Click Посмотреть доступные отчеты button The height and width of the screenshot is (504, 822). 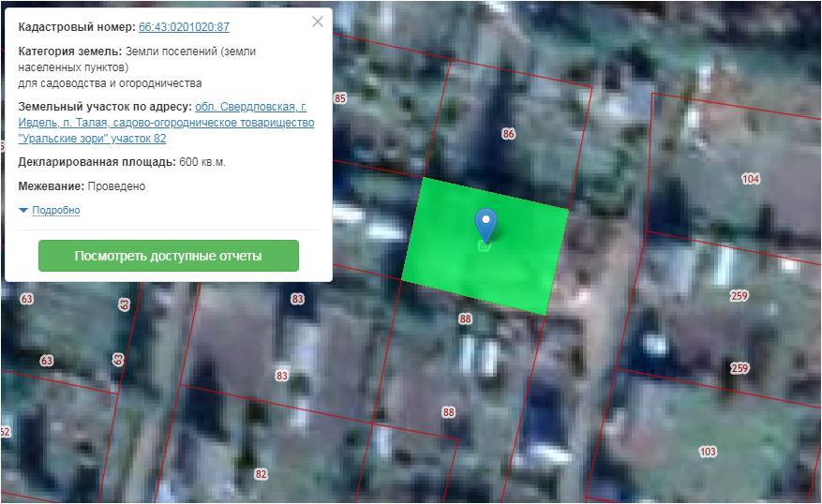click(x=168, y=256)
